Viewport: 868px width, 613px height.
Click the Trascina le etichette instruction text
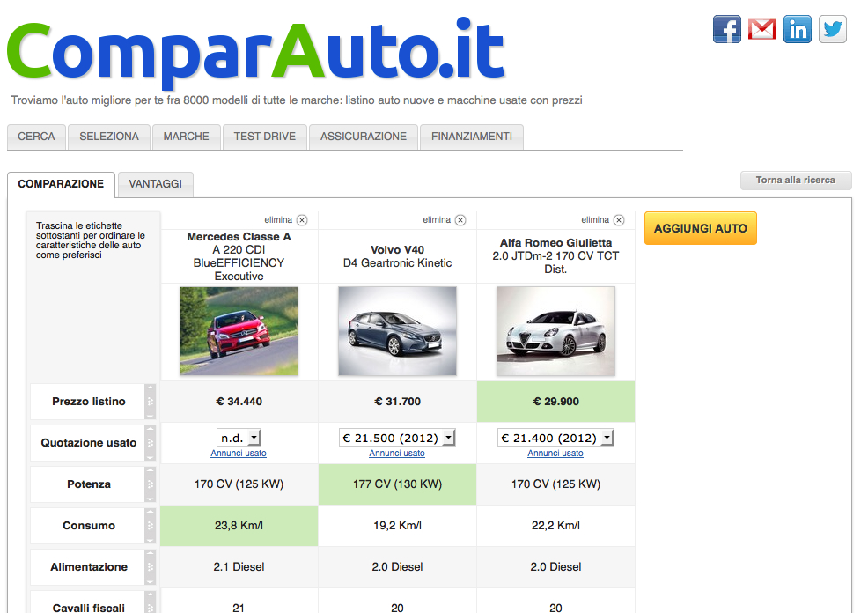click(90, 240)
